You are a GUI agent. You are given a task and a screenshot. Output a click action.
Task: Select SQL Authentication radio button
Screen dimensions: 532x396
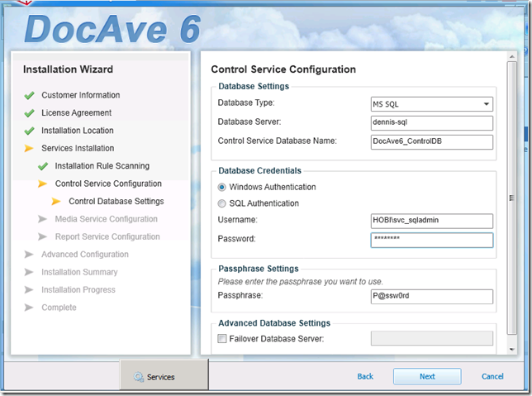coord(221,203)
